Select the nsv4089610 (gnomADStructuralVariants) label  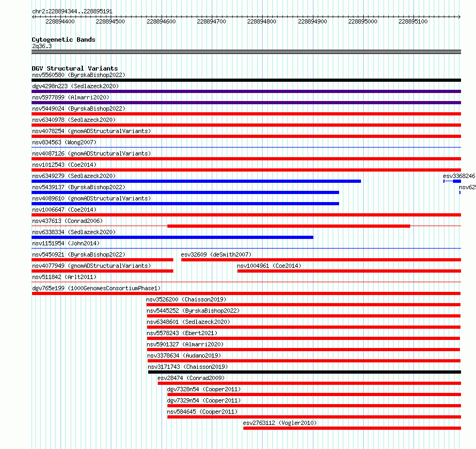tap(91, 198)
